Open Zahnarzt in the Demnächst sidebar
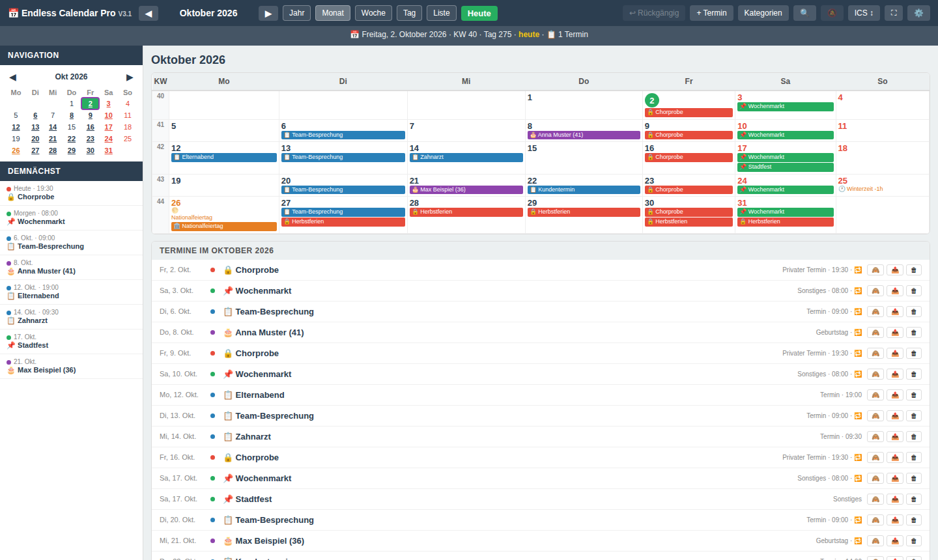 point(71,316)
